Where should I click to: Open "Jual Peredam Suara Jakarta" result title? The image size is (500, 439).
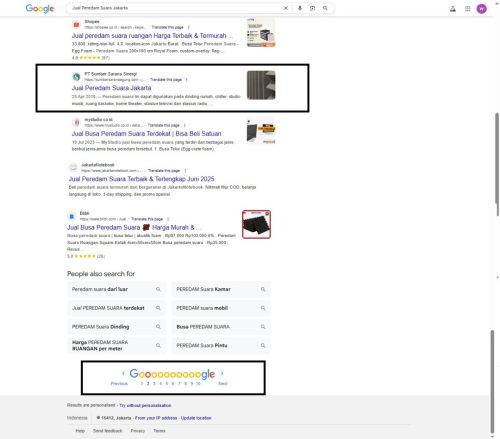point(112,88)
